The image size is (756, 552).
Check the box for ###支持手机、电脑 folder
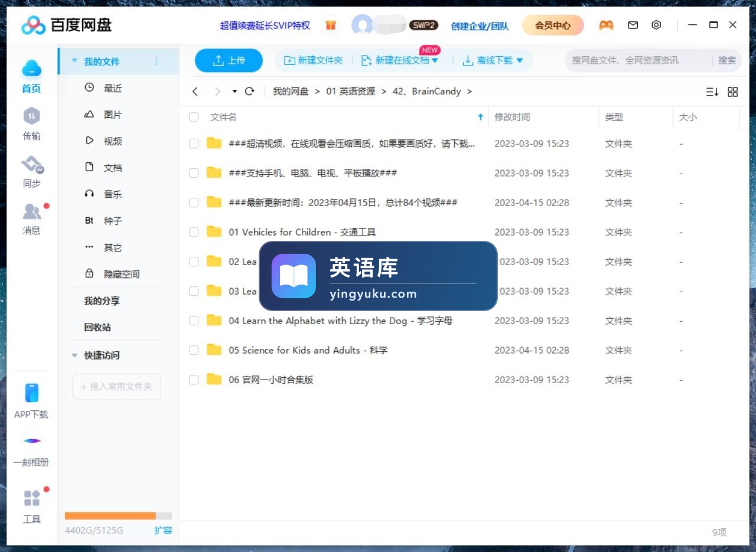pyautogui.click(x=194, y=173)
